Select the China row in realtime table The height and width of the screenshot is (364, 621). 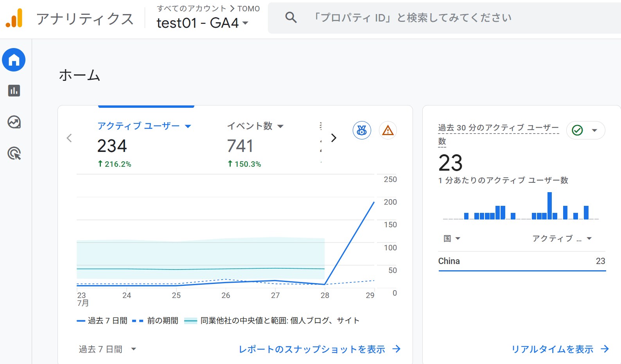tap(522, 261)
